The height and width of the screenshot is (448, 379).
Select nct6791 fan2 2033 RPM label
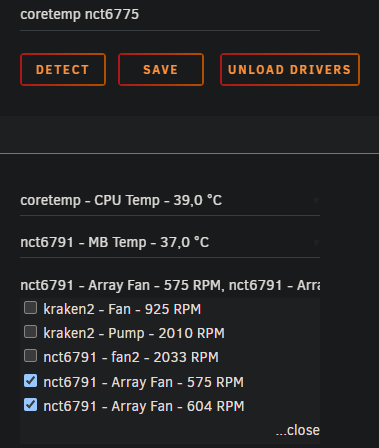(x=131, y=357)
